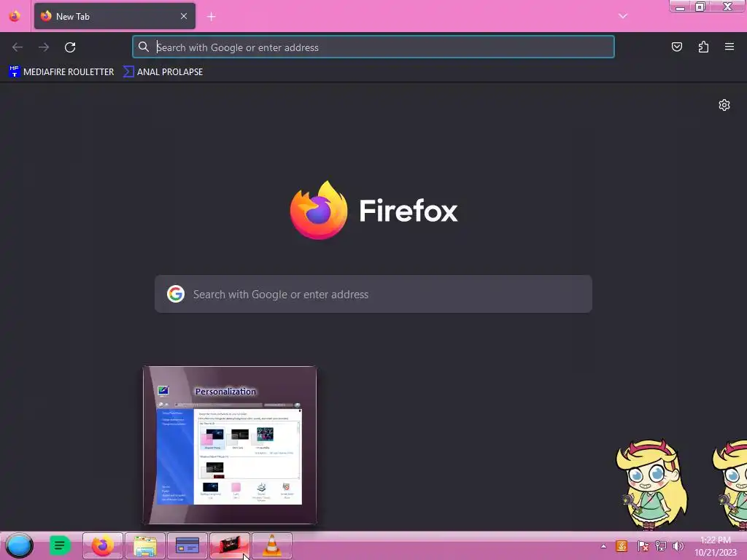The width and height of the screenshot is (747, 560).
Task: Show hidden system tray icons
Action: pyautogui.click(x=603, y=546)
